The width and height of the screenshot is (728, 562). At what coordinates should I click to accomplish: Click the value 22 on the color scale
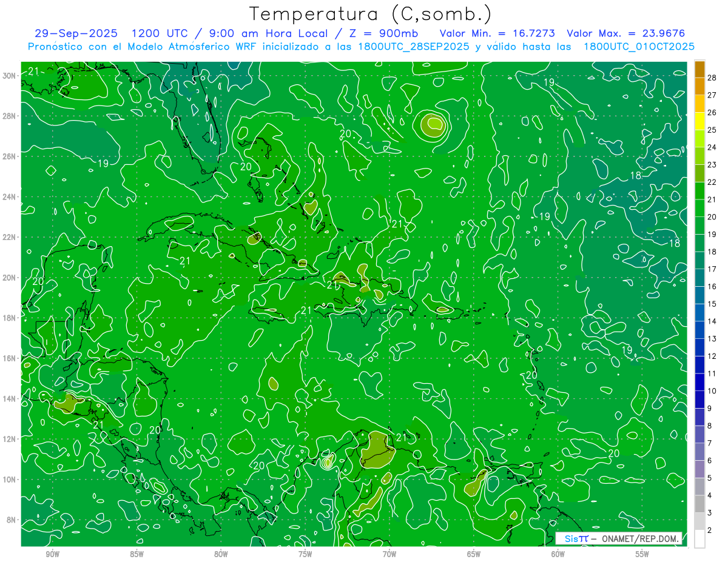coord(712,182)
